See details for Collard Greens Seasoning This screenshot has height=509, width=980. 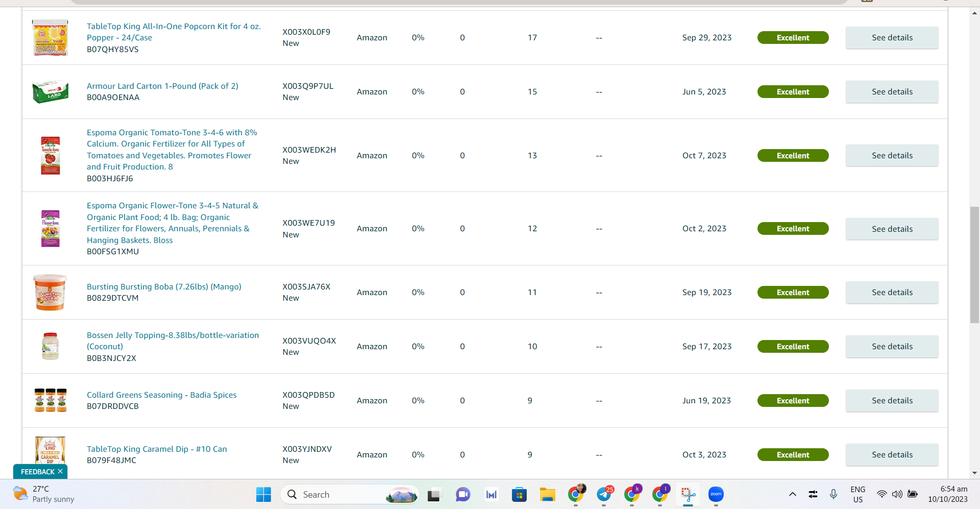pos(892,401)
